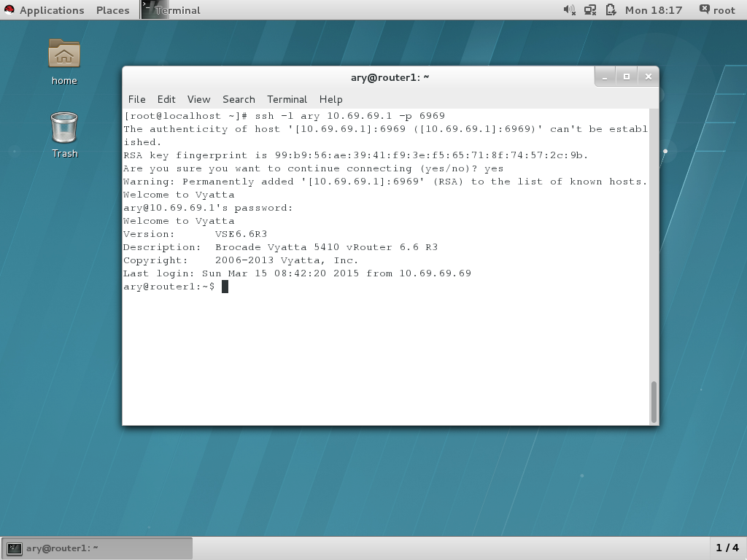Open the terminal File menu
747x560 pixels.
pos(136,99)
